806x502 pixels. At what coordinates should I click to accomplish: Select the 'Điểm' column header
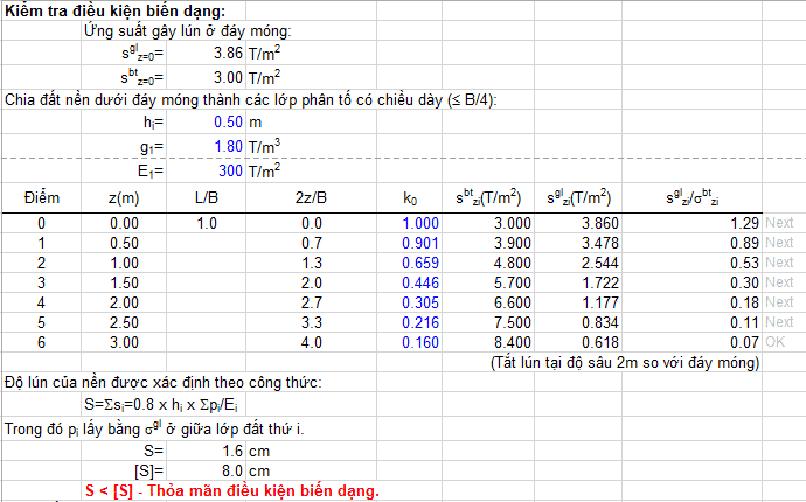point(42,198)
